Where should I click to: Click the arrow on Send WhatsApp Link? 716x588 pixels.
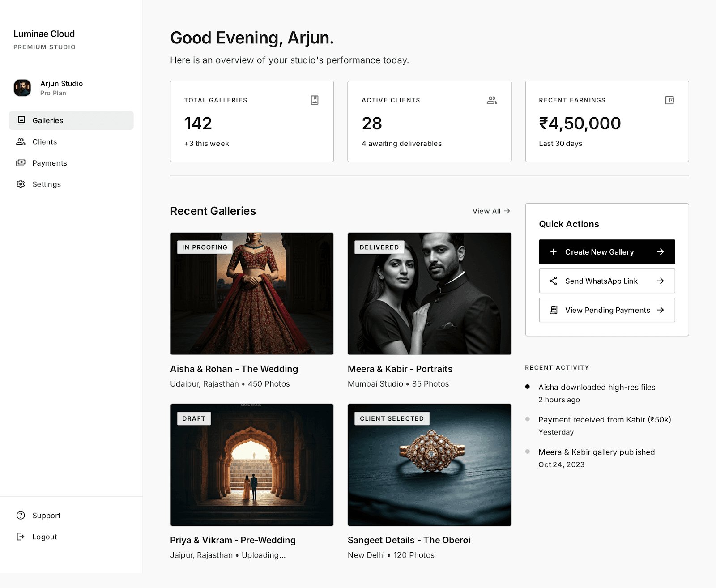tap(661, 281)
